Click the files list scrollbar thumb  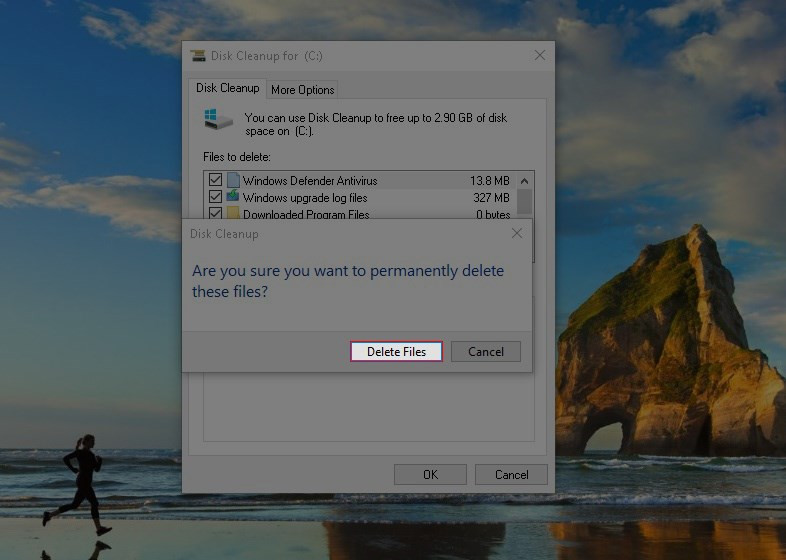click(x=524, y=202)
